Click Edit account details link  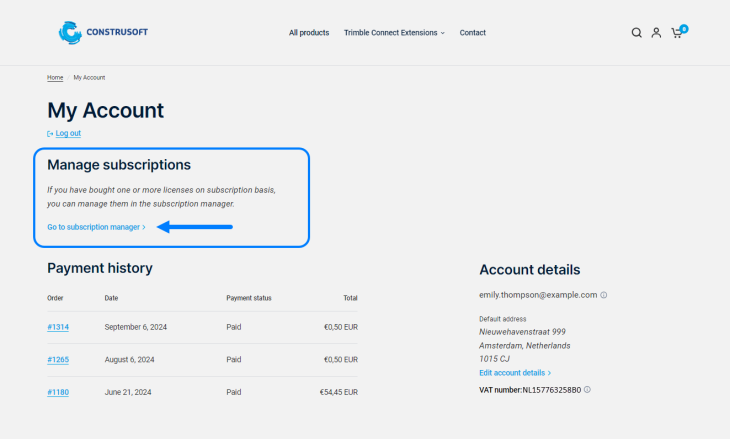tap(515, 373)
